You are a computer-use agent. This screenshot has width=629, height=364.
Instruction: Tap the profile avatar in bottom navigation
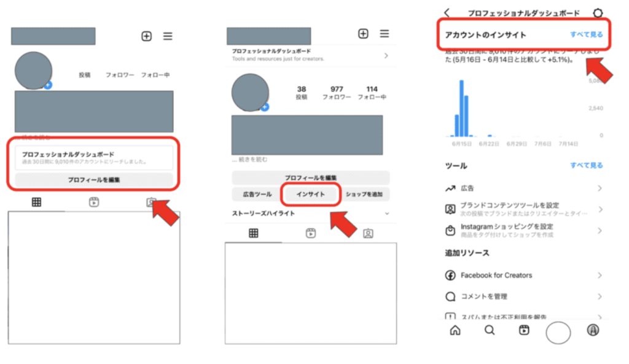(x=593, y=330)
